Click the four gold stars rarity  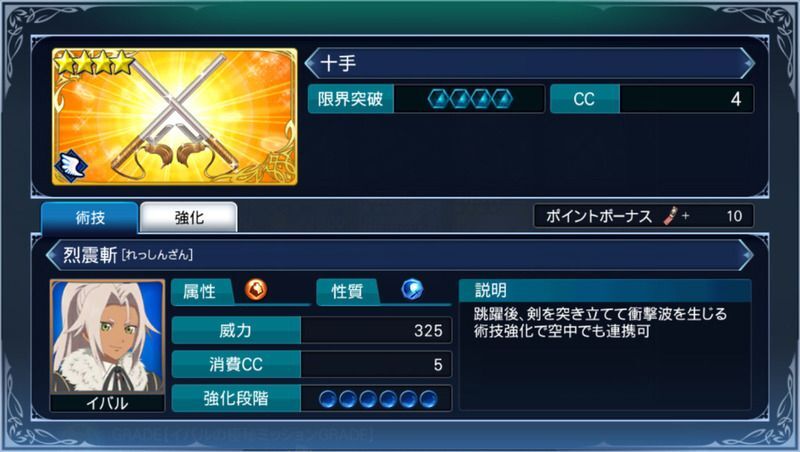[94, 63]
